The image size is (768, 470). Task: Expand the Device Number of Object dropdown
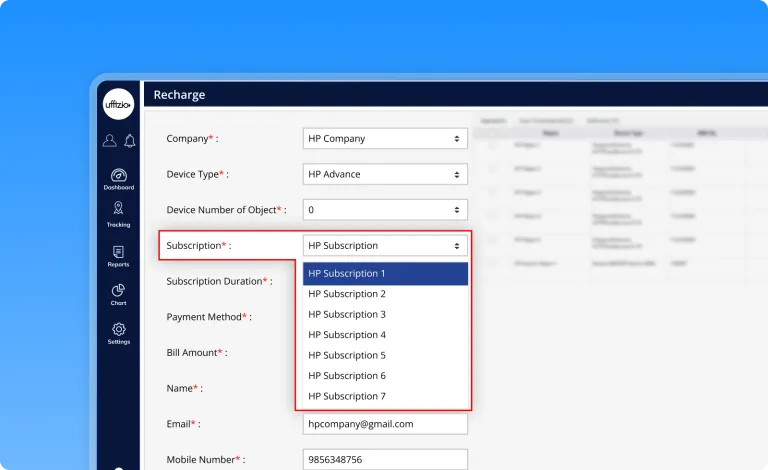[x=385, y=210]
